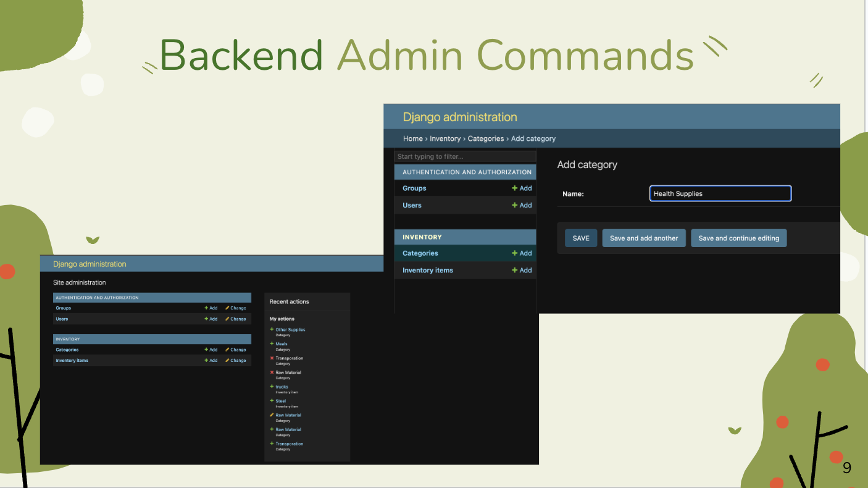Click pencil icon beside Raw Material in Recent actions
Image resolution: width=868 pixels, height=488 pixels.
click(x=272, y=415)
